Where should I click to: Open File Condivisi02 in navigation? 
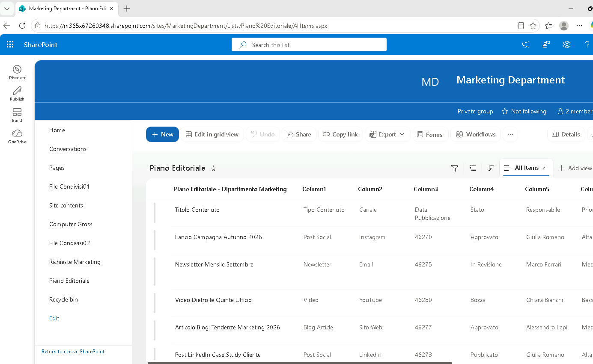(x=69, y=243)
